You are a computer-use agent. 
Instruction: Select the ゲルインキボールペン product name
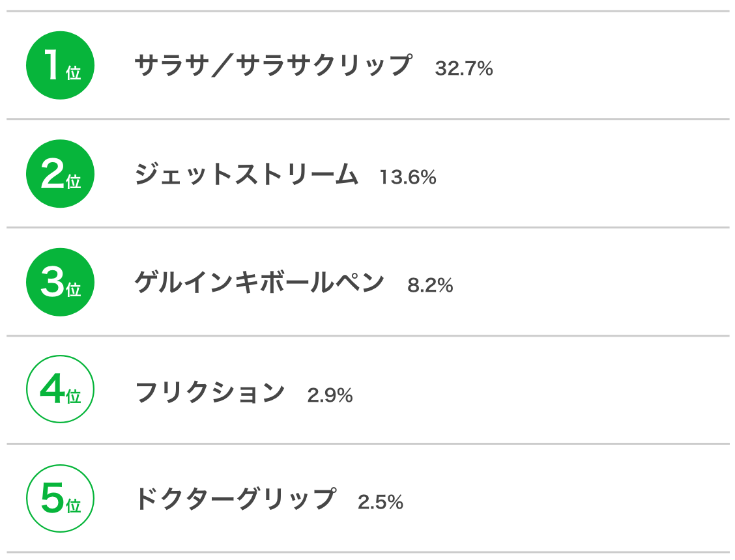pos(259,282)
